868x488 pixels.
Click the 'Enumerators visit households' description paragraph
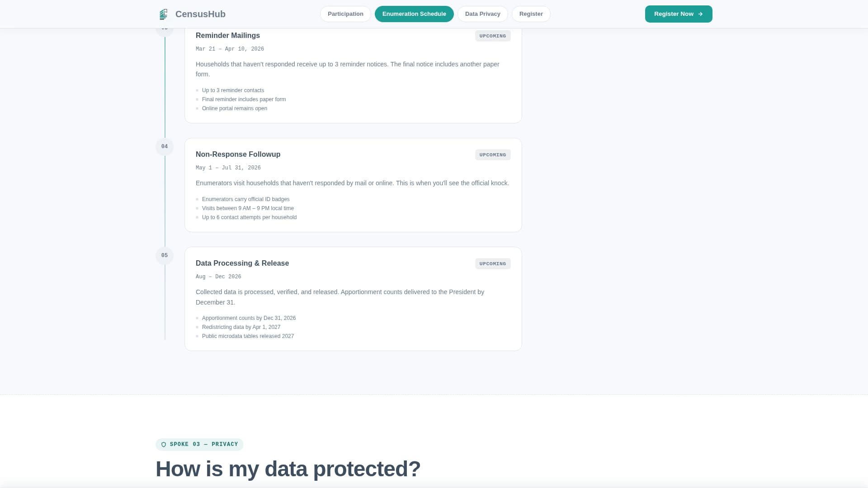(x=352, y=183)
